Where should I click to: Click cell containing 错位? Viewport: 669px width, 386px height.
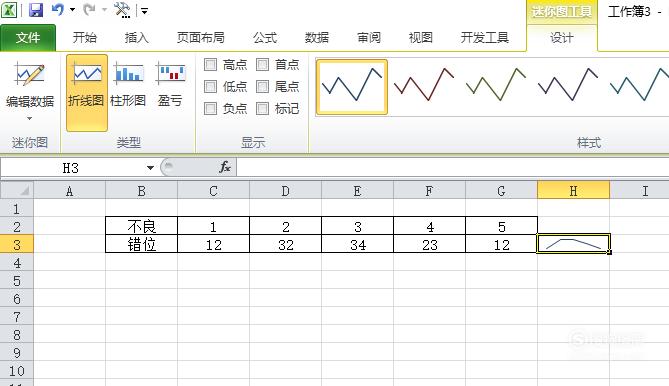click(x=142, y=244)
